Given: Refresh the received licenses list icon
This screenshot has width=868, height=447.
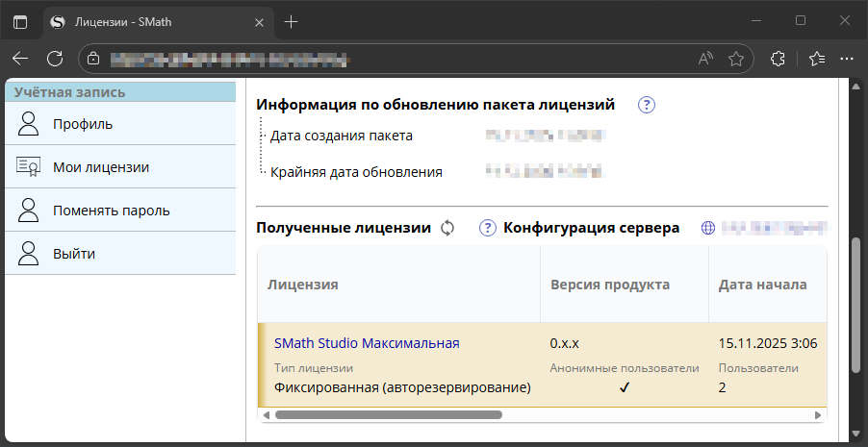Looking at the screenshot, I should point(447,228).
